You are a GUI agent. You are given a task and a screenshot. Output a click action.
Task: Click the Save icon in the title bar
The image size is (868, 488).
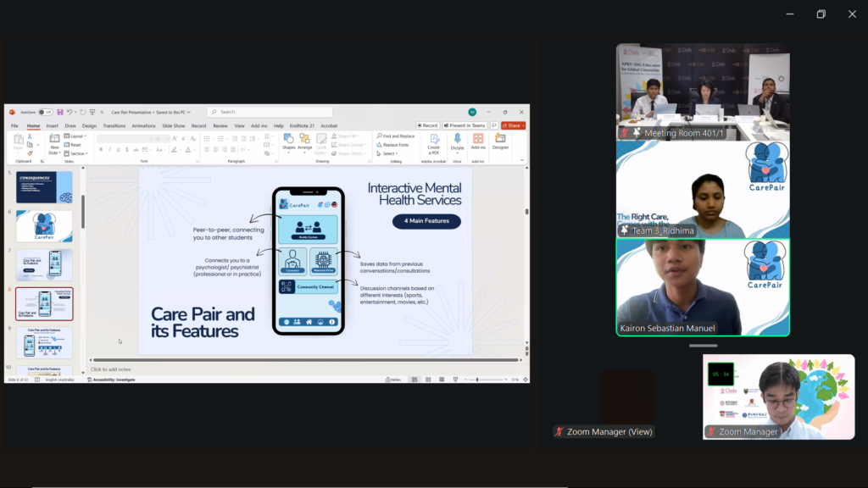60,113
